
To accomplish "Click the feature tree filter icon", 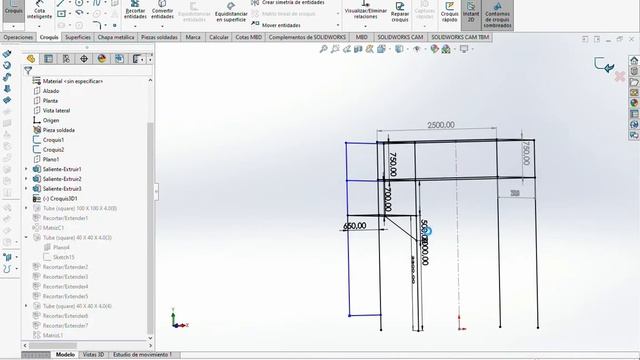I will [x=28, y=71].
